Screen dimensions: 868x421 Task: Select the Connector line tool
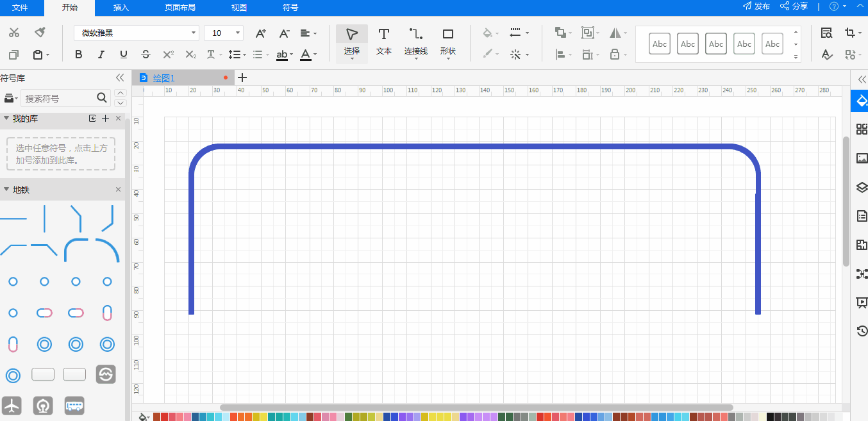click(x=415, y=41)
